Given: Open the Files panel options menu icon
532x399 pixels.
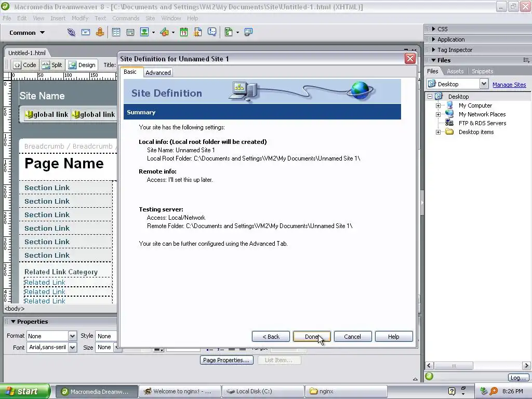Looking at the screenshot, I should pos(526,60).
